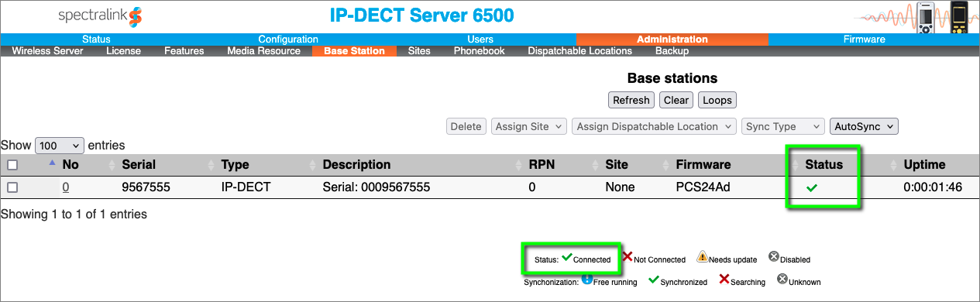Sort by the Type column header
This screenshot has width=980, height=302.
click(x=236, y=165)
